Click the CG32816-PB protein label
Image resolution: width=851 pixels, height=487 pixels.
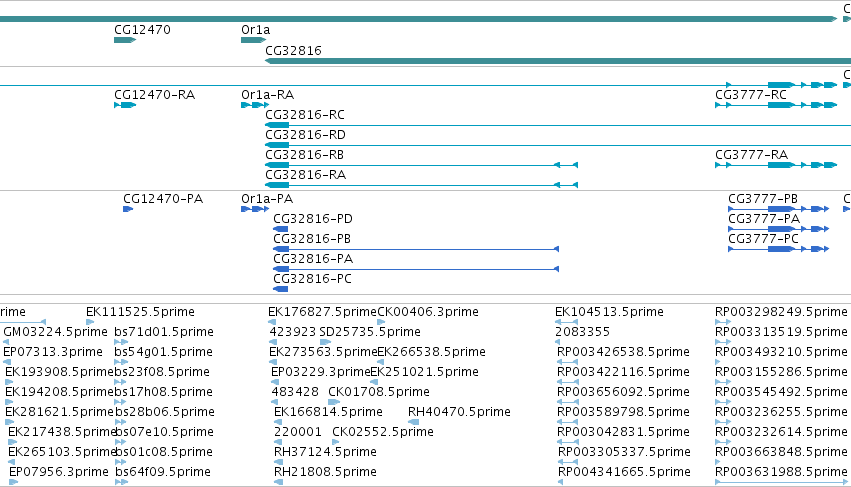pos(312,239)
